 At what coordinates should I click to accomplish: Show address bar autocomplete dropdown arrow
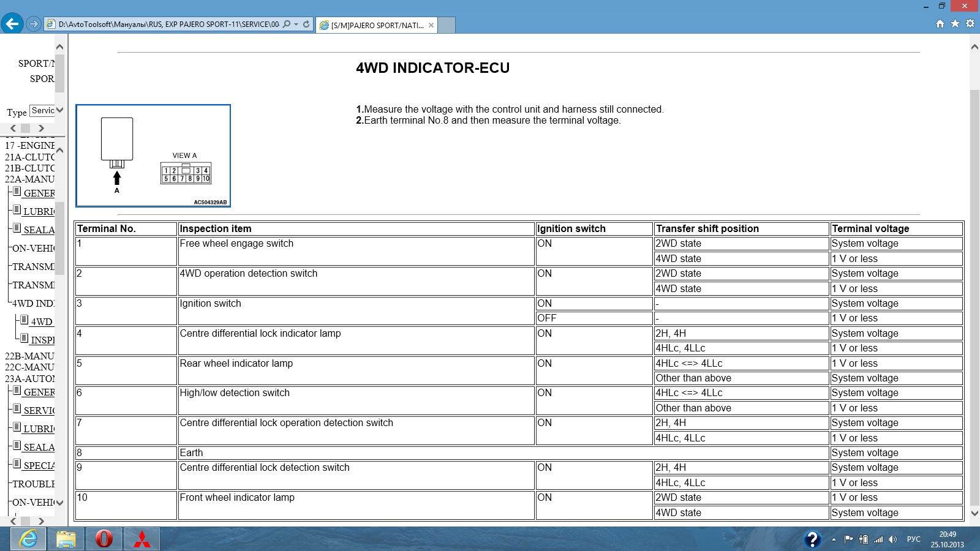[x=296, y=24]
